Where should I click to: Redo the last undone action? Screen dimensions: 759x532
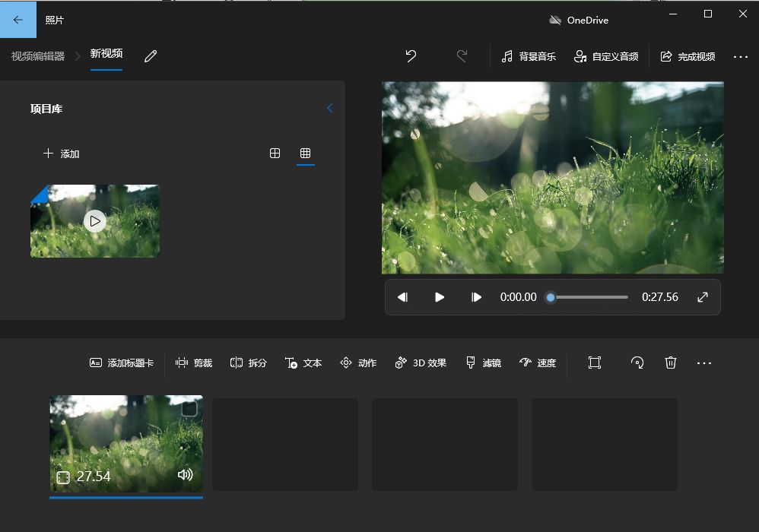[x=462, y=56]
